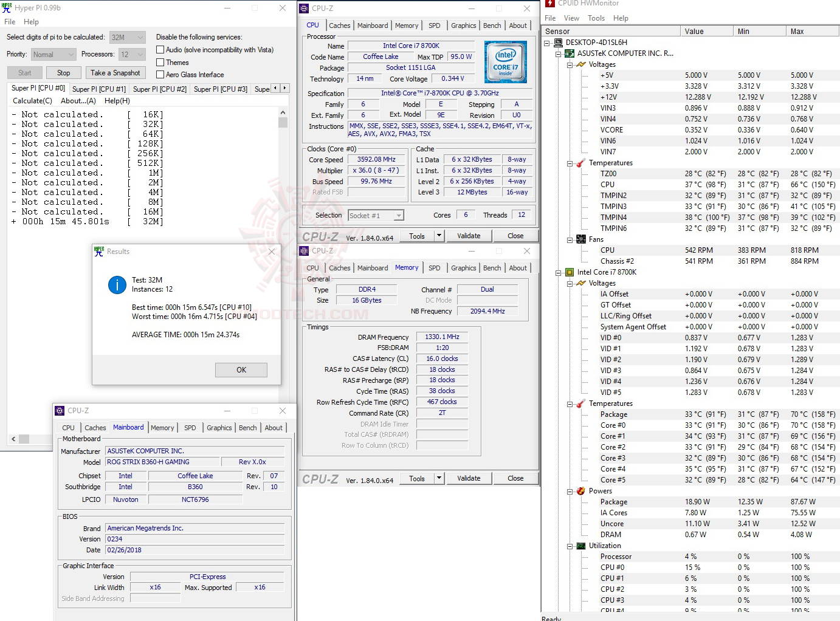Enable Audio (solve incompatibility with Vista) checkbox

tap(160, 50)
